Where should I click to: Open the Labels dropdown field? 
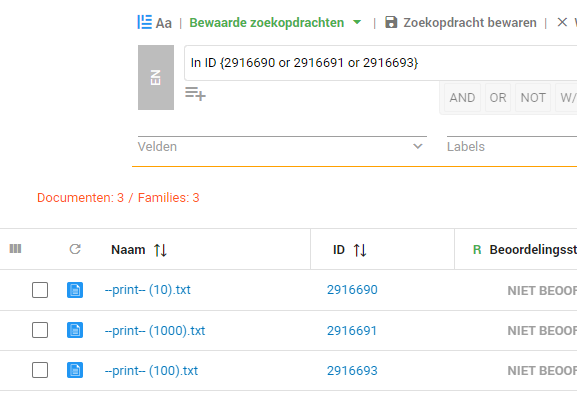(512, 146)
